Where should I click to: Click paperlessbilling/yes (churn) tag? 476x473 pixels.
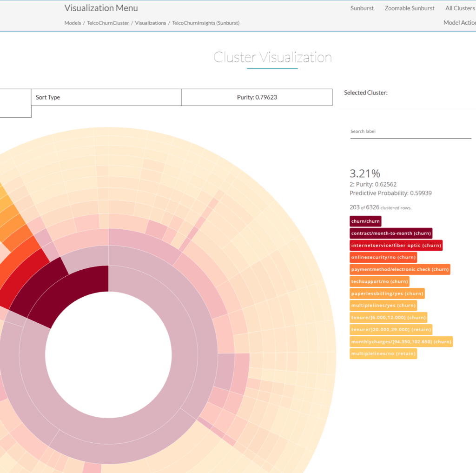[x=387, y=294]
